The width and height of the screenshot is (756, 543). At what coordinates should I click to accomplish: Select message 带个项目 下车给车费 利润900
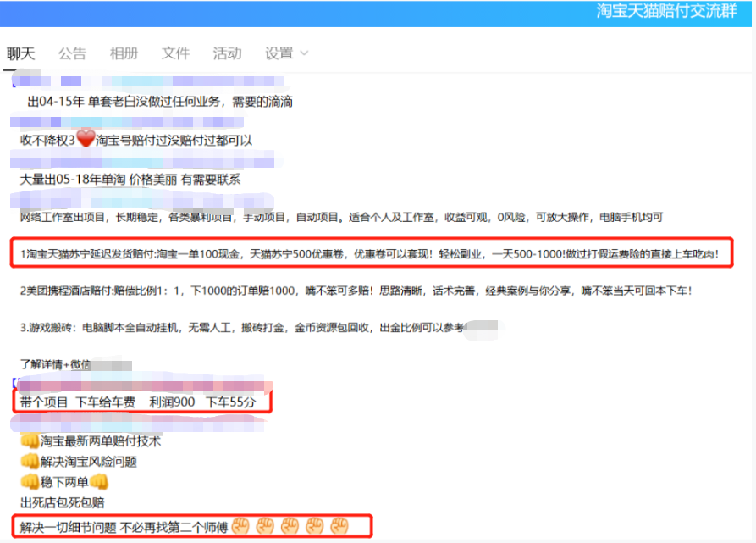(x=138, y=402)
